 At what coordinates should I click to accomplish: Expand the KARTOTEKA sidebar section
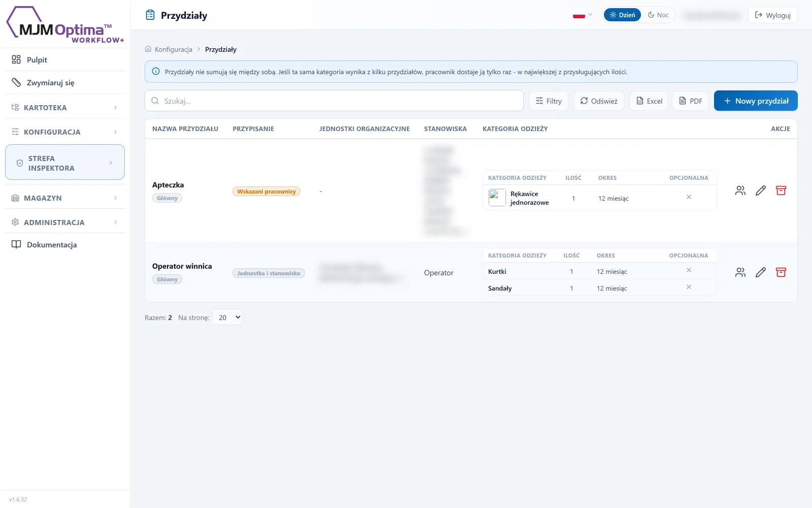(65, 108)
